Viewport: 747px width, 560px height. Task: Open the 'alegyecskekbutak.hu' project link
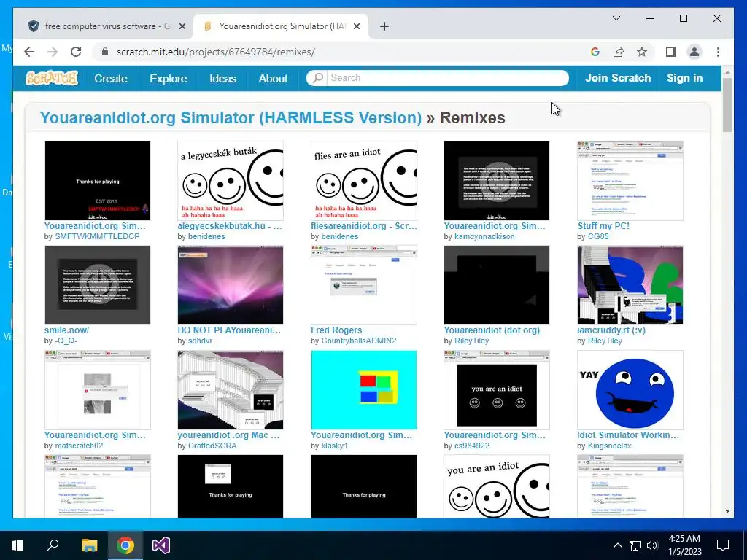[230, 226]
